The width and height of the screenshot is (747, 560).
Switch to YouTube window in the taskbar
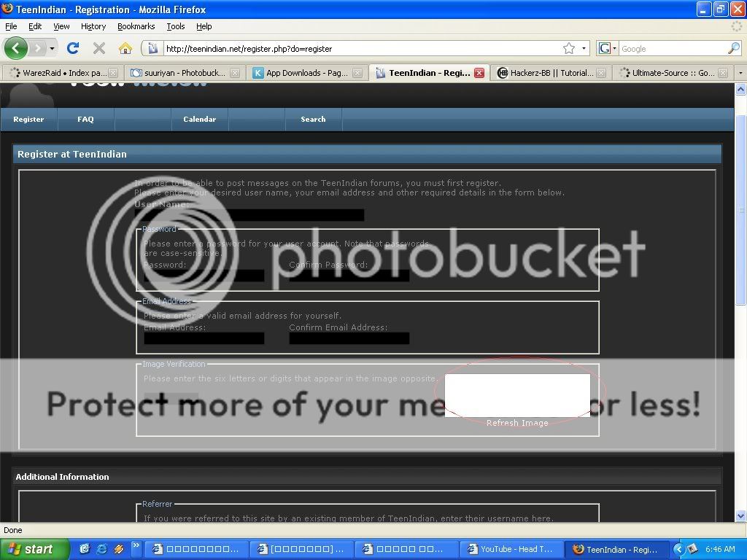510,549
